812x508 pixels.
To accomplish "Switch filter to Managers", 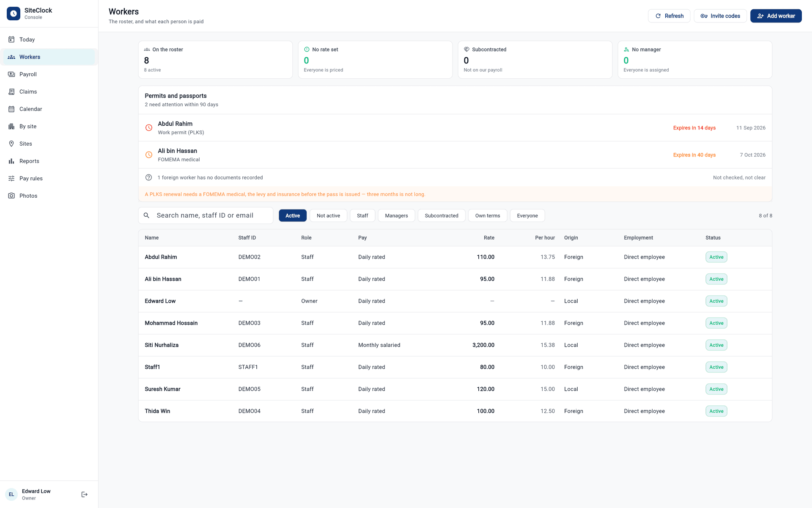I will (396, 215).
